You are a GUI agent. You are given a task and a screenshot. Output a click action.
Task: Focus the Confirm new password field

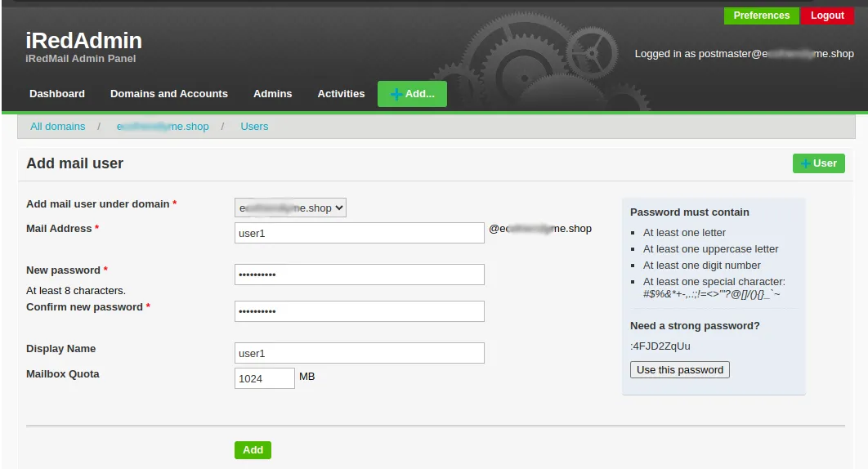[x=360, y=311]
